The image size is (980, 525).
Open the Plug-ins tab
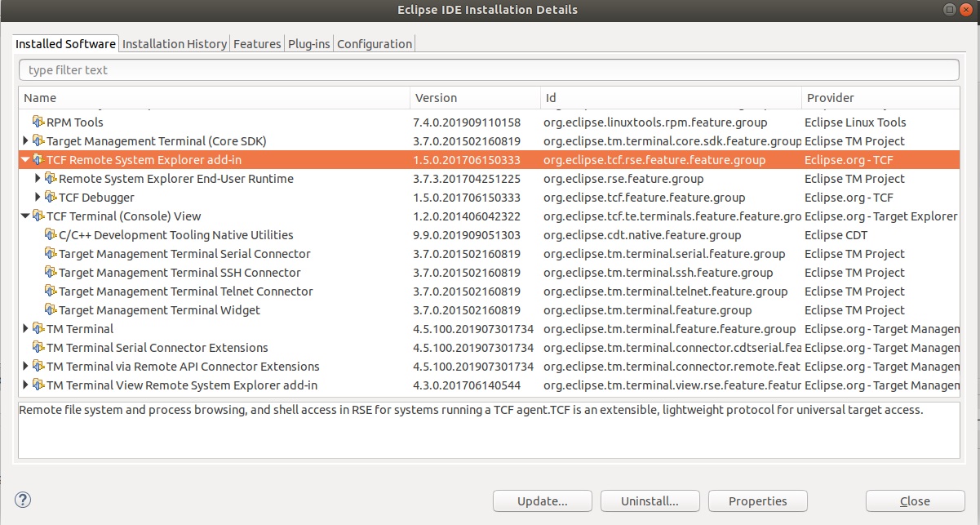[309, 44]
